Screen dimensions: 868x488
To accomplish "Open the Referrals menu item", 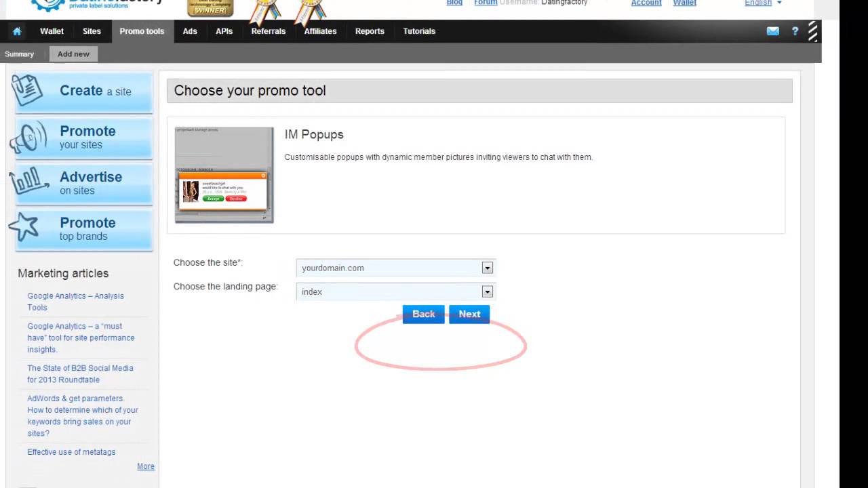I will point(269,31).
